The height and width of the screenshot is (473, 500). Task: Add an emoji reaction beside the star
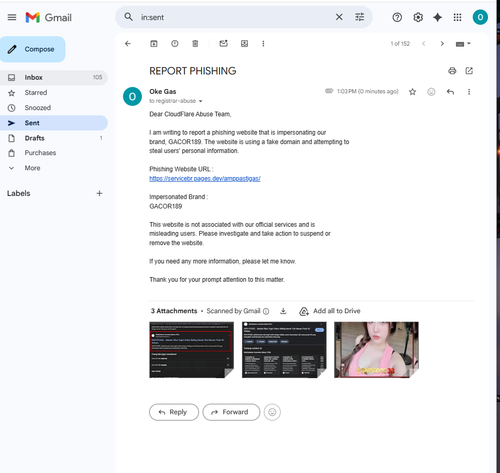(431, 92)
